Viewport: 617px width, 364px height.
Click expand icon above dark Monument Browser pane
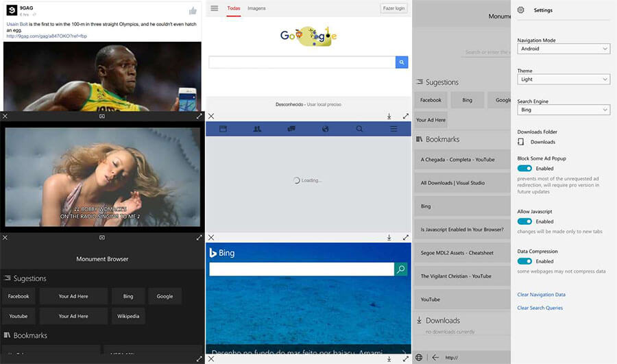click(199, 237)
